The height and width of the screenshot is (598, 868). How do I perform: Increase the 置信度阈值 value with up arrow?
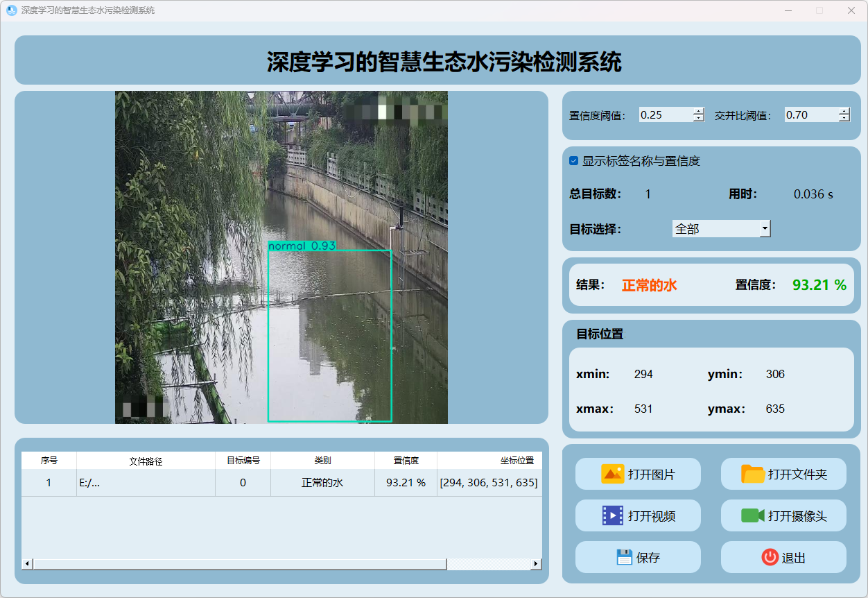698,111
